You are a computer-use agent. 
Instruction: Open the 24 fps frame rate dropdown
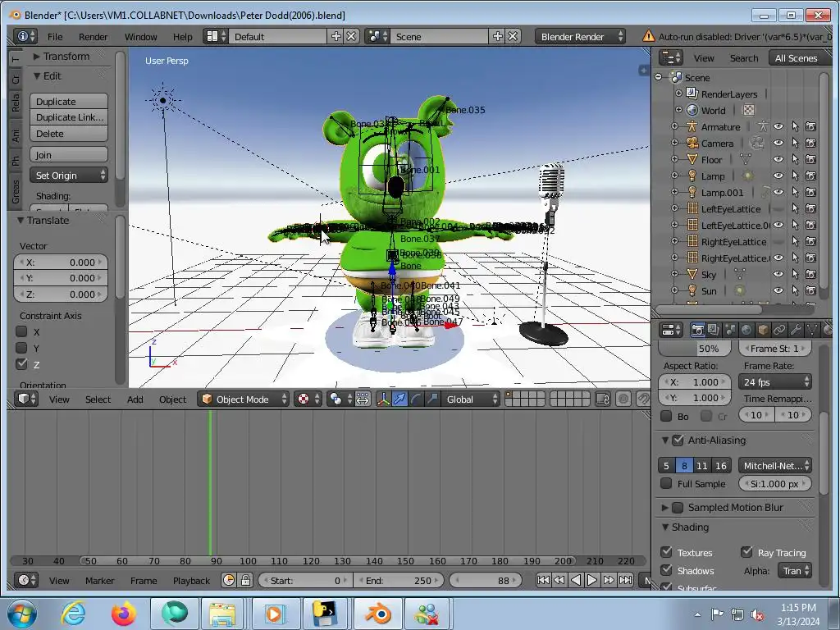coord(775,382)
